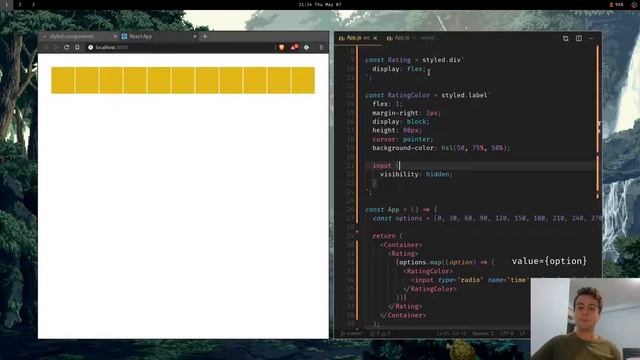Click the UTF-8 encoding status item
The width and height of the screenshot is (640, 360).
(x=506, y=333)
